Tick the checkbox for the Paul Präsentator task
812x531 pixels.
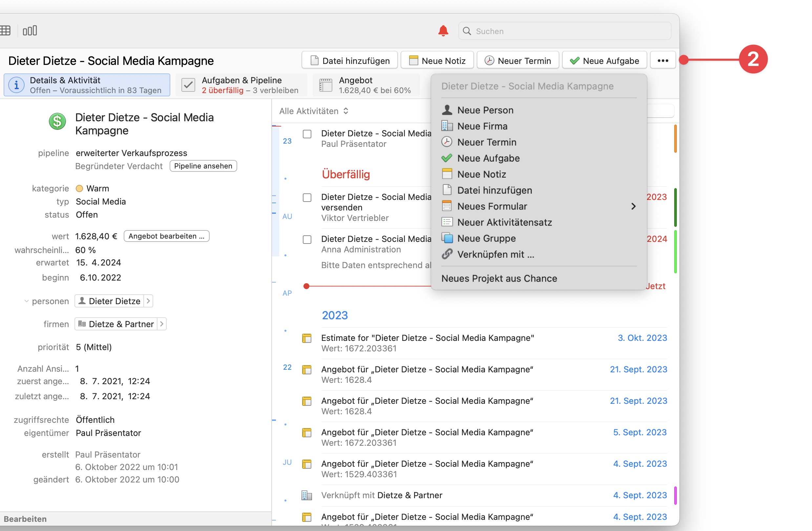pos(307,134)
